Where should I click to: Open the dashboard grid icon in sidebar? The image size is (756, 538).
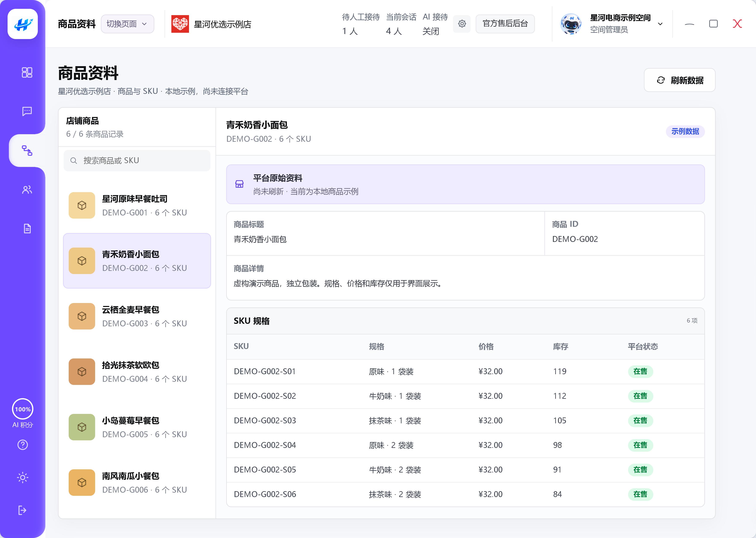(x=27, y=72)
